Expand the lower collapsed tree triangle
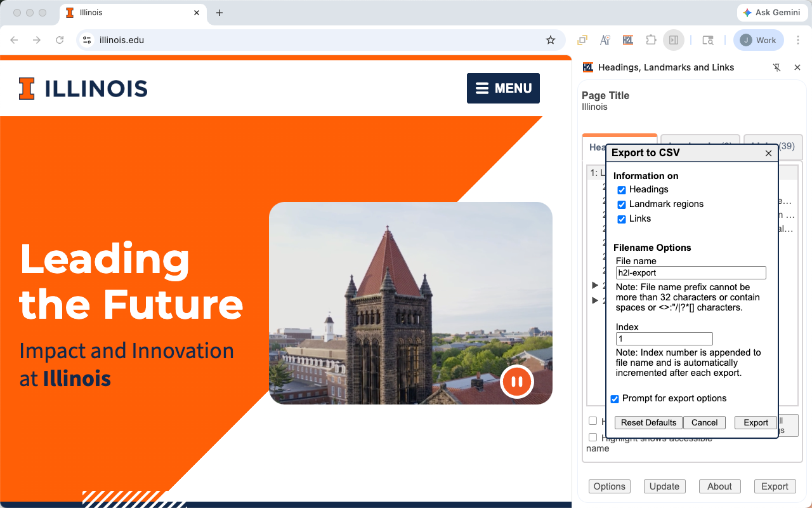The width and height of the screenshot is (812, 508). tap(595, 300)
